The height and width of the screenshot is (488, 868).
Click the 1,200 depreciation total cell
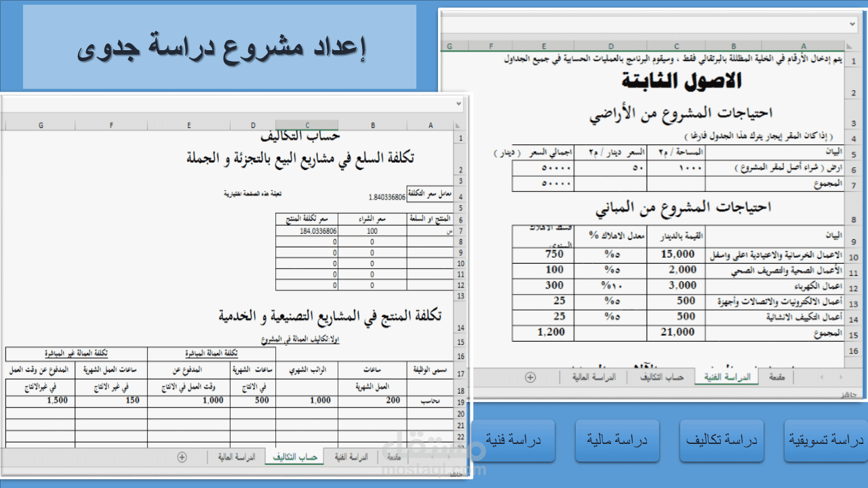[544, 333]
